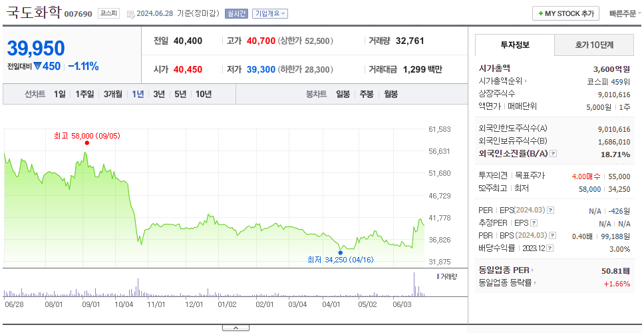Click the 국도화학 stock name heading

[34, 13]
